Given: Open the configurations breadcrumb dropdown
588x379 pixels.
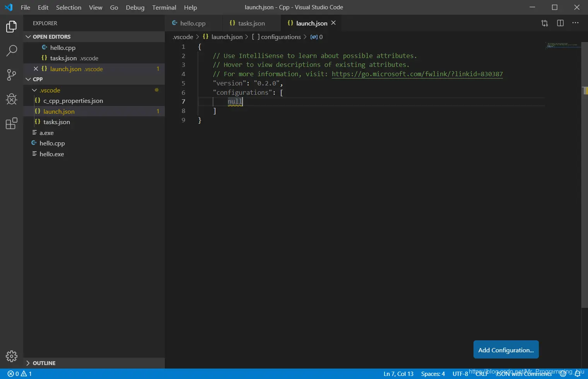Looking at the screenshot, I should click(x=276, y=37).
